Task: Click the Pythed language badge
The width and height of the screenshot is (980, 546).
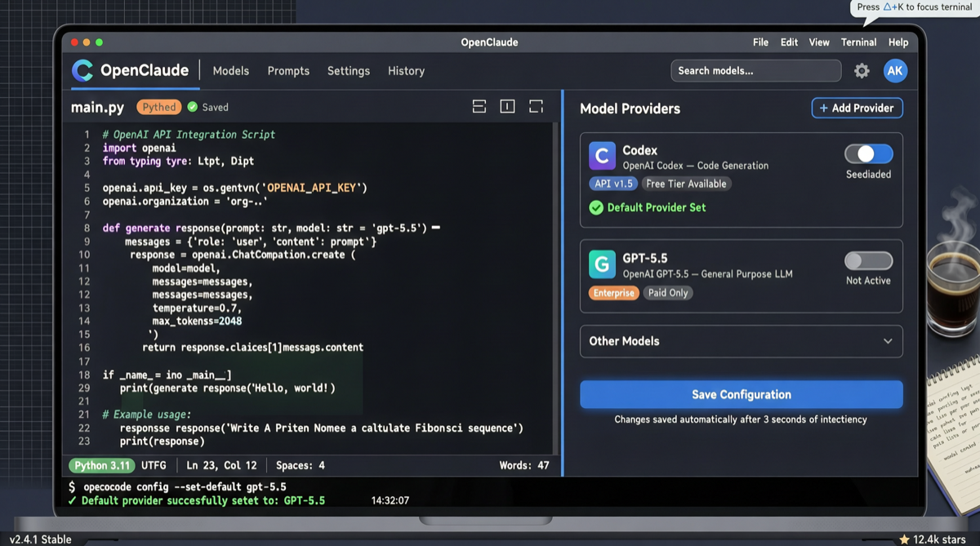Action: (x=158, y=107)
